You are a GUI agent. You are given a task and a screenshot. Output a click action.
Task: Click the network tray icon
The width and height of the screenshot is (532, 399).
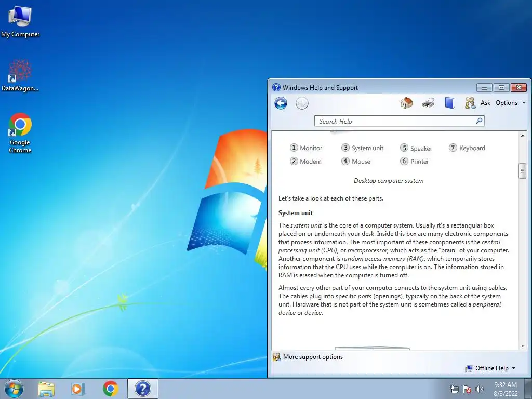pyautogui.click(x=454, y=389)
